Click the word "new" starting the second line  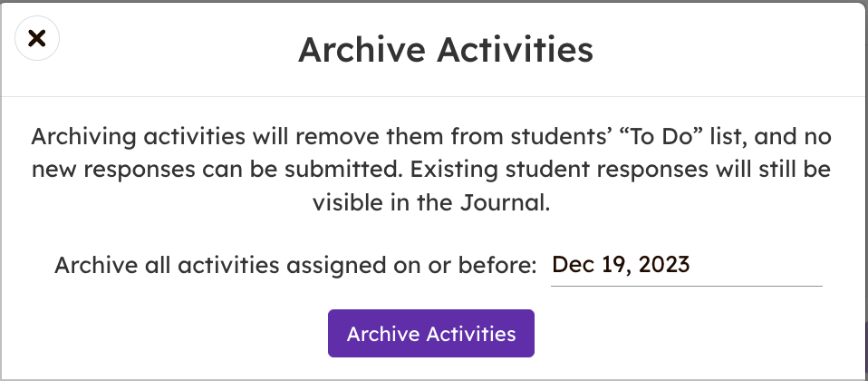coord(56,171)
